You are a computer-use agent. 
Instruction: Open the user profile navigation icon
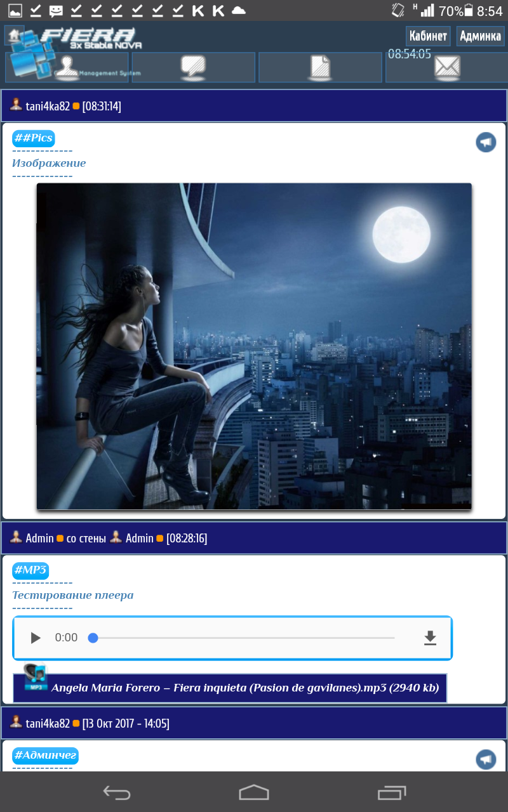coord(67,67)
